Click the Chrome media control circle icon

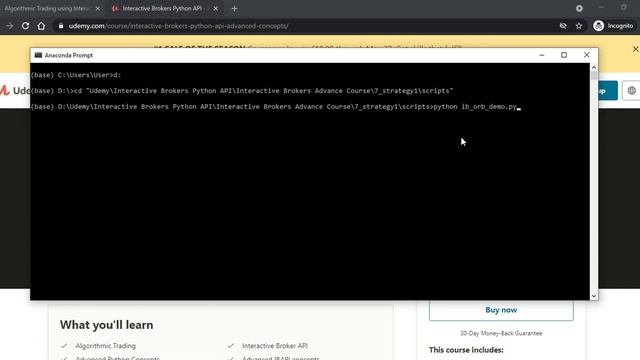click(x=579, y=8)
